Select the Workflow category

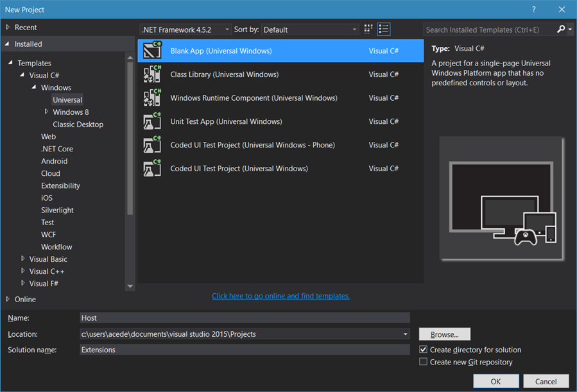tap(56, 247)
